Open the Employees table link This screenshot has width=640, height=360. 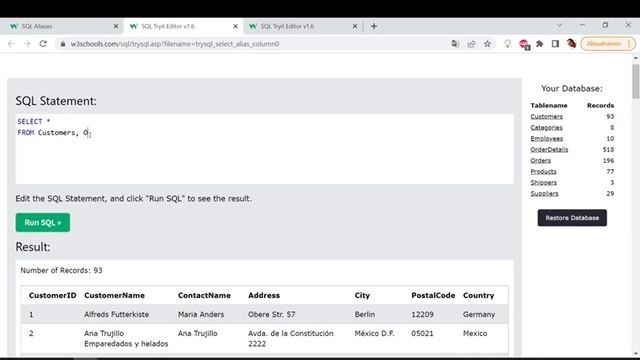[547, 139]
